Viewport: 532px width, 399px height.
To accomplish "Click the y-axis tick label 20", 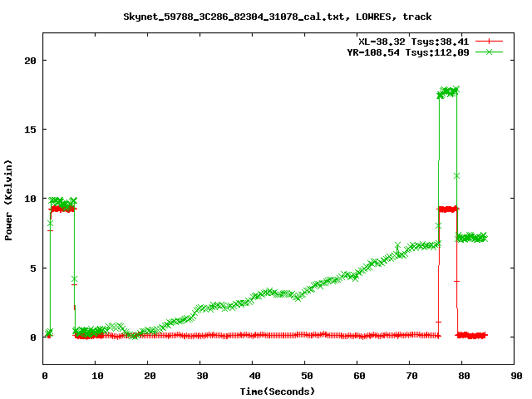I will coord(30,61).
